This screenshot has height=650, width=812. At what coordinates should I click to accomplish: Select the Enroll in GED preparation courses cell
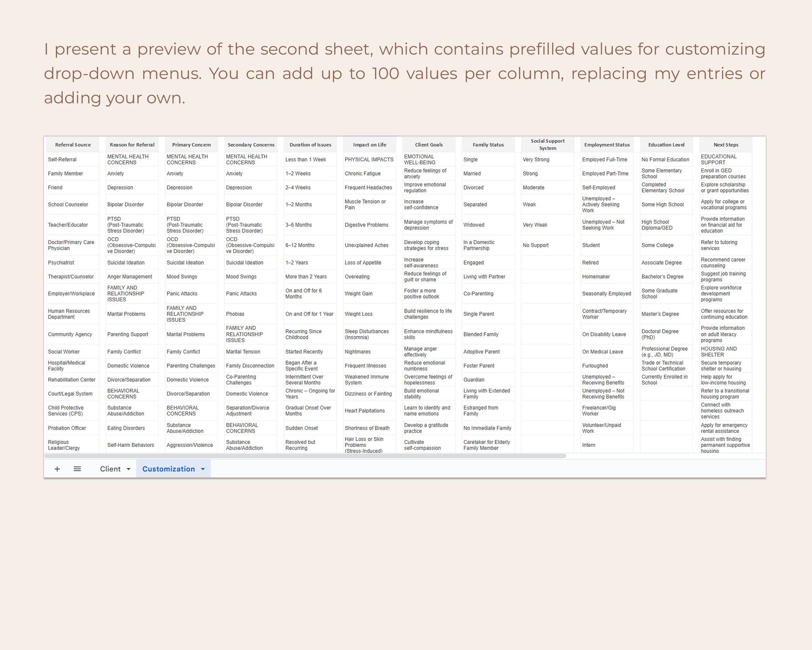point(726,173)
